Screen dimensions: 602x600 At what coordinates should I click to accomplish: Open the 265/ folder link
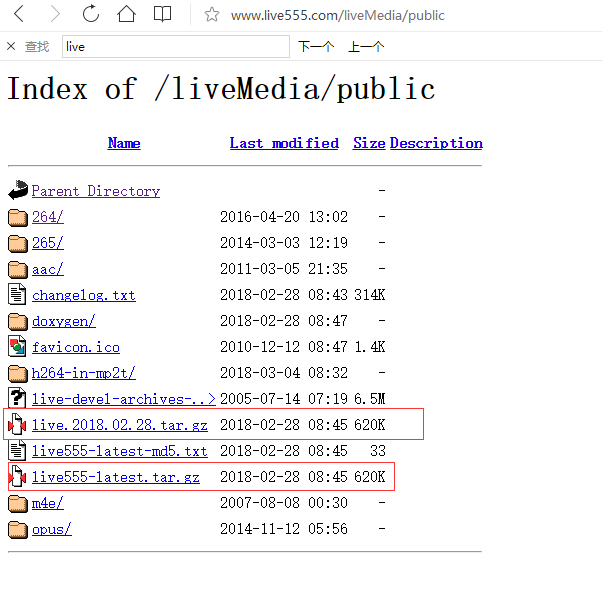tap(48, 243)
